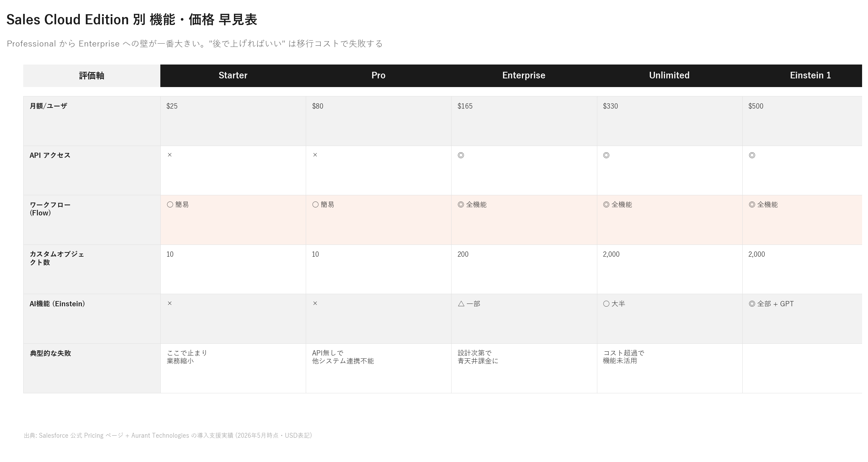Image resolution: width=868 pixels, height=462 pixels.
Task: Click custom objects value '10' under Starter
Action: click(170, 254)
